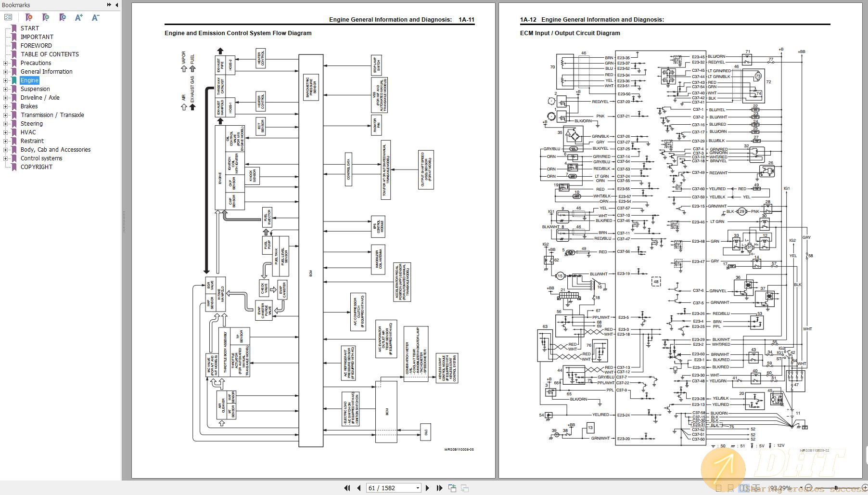Expand the Restraint bookmark
The image size is (868, 495).
[x=6, y=141]
